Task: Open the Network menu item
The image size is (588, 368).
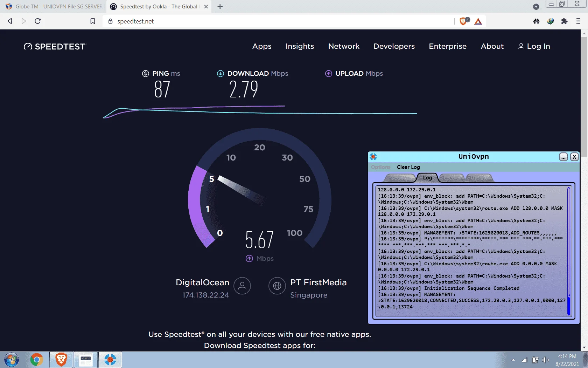Action: [x=344, y=46]
